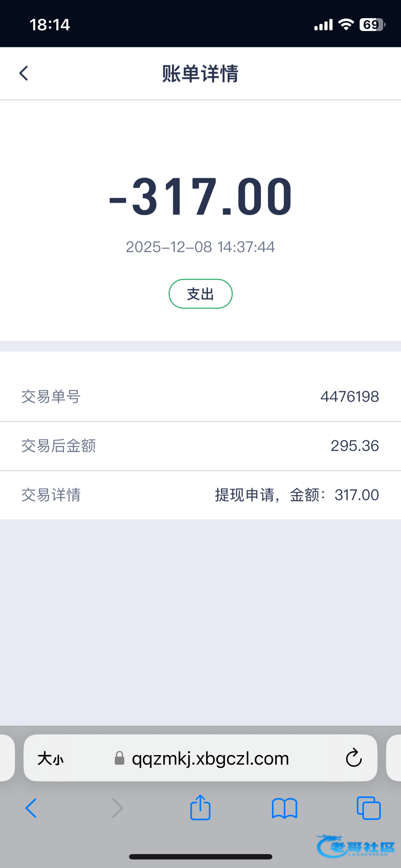401x868 pixels.
Task: Tap the qqzmkj.xbgczl.com address field
Action: click(x=210, y=758)
